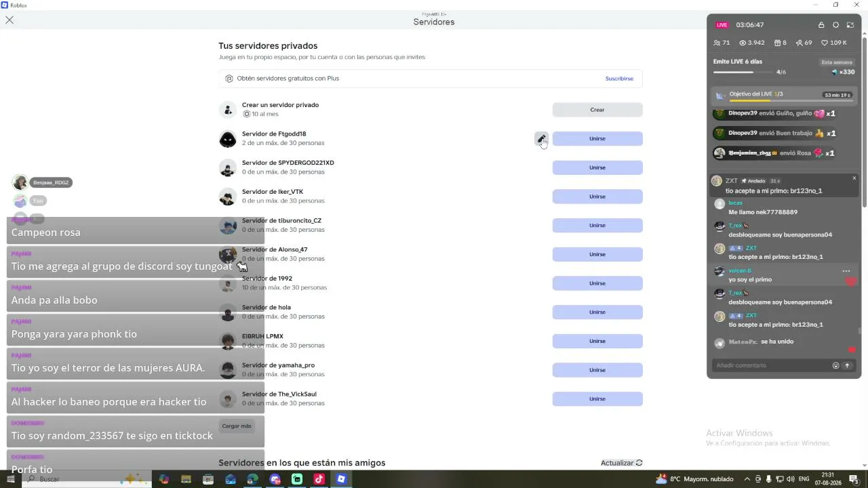Open the weather widget showing 8°C
This screenshot has height=488, width=868.
point(694,479)
